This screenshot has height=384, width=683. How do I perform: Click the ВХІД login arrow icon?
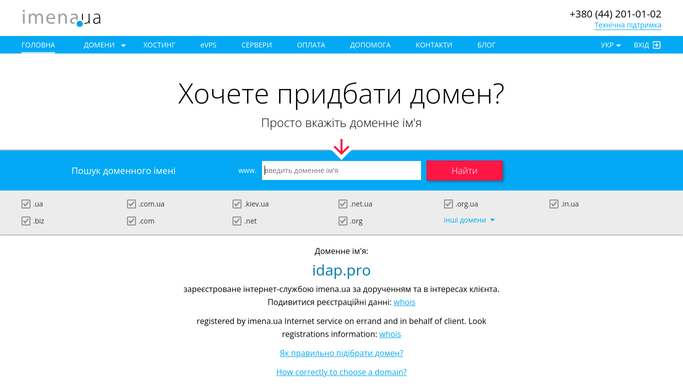pyautogui.click(x=656, y=45)
